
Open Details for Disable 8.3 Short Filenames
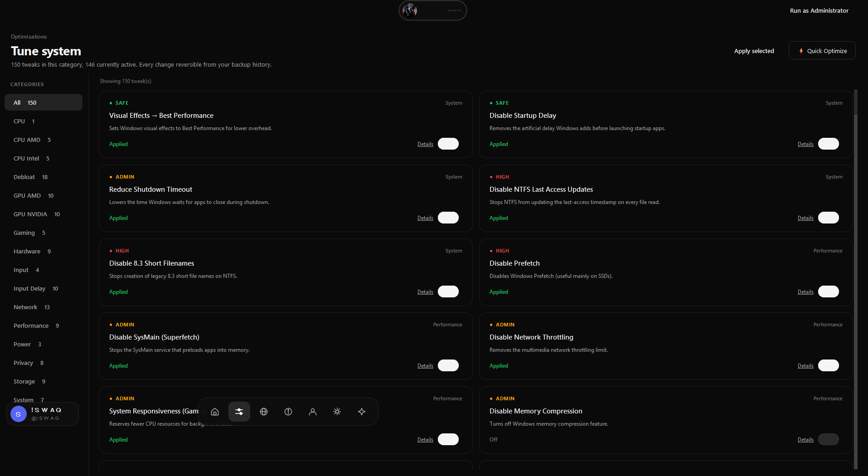(425, 292)
